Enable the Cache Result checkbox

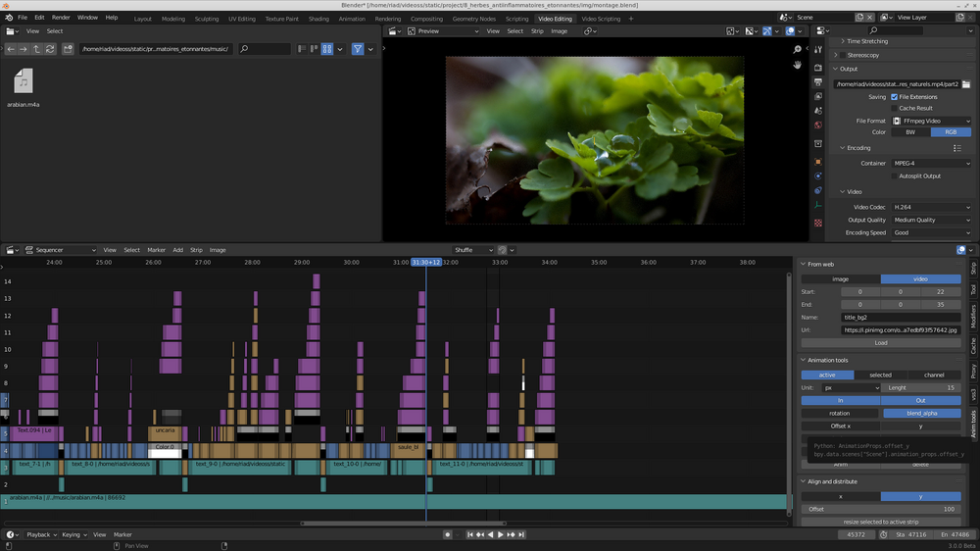point(894,108)
